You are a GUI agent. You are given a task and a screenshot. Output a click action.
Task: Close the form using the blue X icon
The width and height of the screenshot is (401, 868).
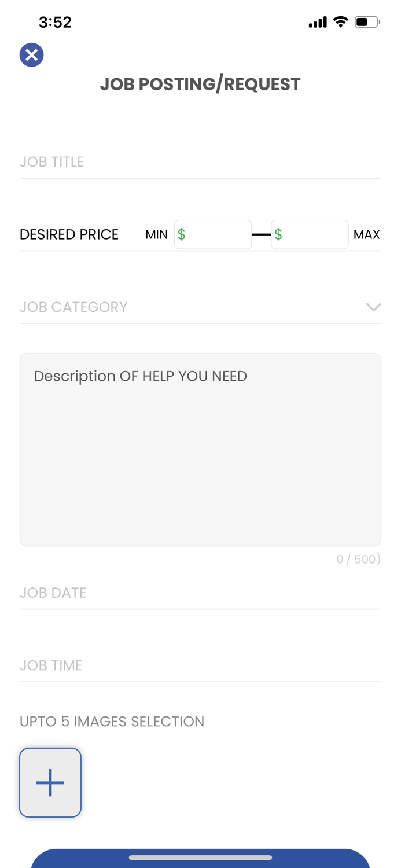click(30, 54)
